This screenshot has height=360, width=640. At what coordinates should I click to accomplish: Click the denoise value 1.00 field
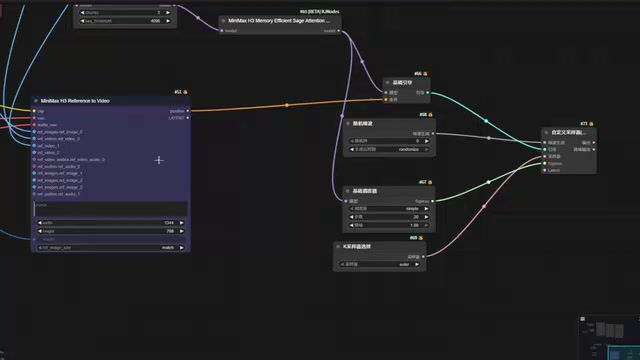(x=389, y=225)
